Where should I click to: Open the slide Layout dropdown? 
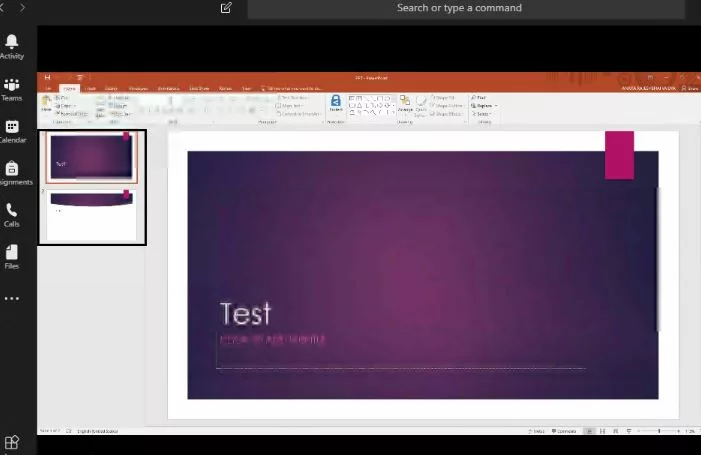pyautogui.click(x=119, y=97)
